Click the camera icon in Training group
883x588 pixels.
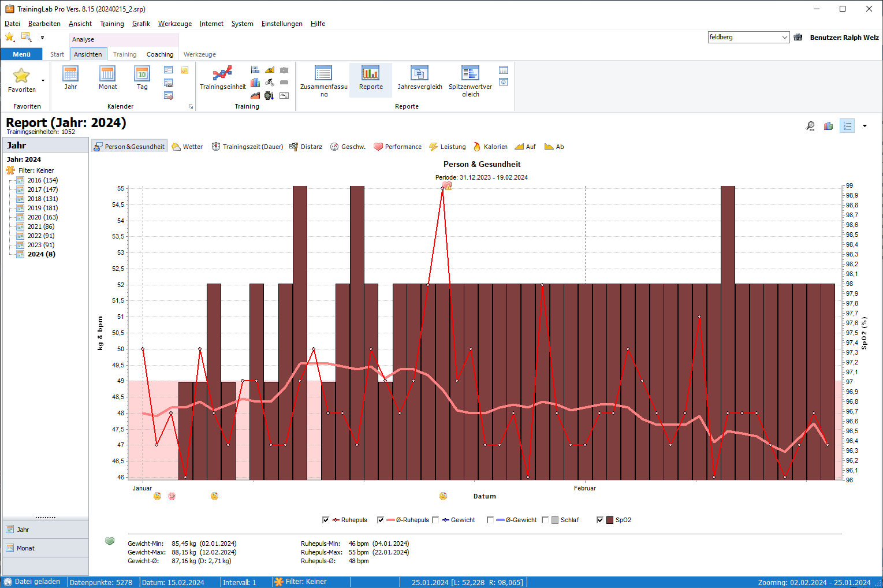click(x=284, y=70)
